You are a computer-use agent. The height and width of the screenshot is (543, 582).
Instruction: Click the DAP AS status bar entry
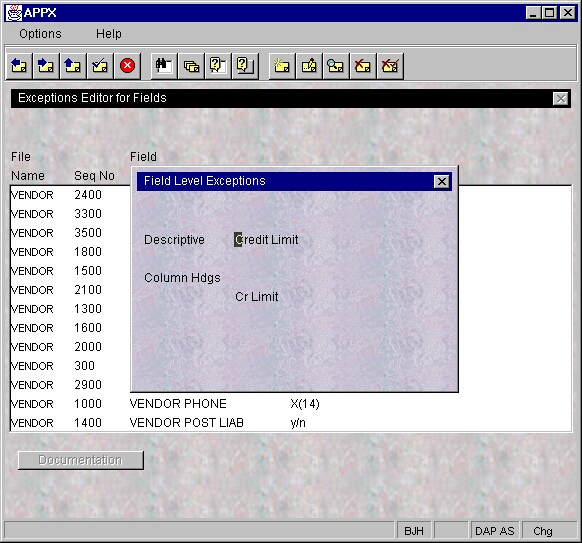click(x=495, y=531)
